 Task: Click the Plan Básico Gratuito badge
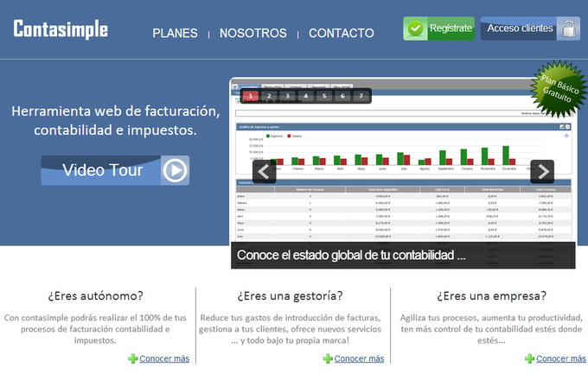pyautogui.click(x=558, y=89)
